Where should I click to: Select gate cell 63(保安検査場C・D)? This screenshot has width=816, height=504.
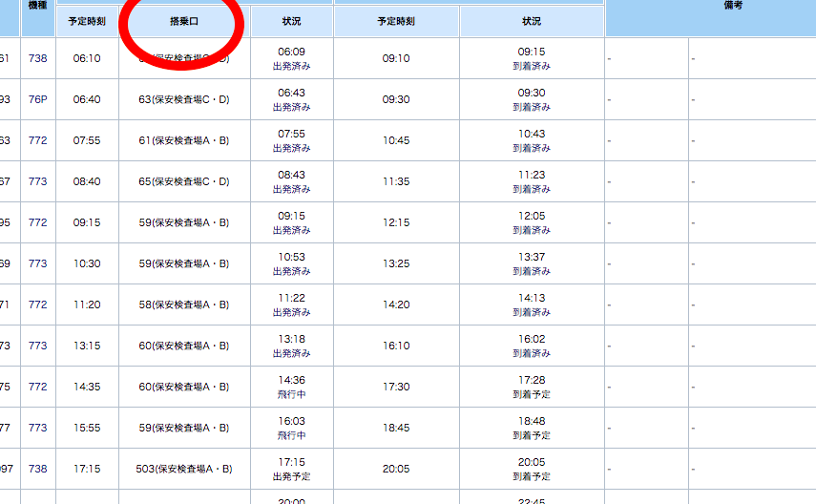tap(184, 99)
